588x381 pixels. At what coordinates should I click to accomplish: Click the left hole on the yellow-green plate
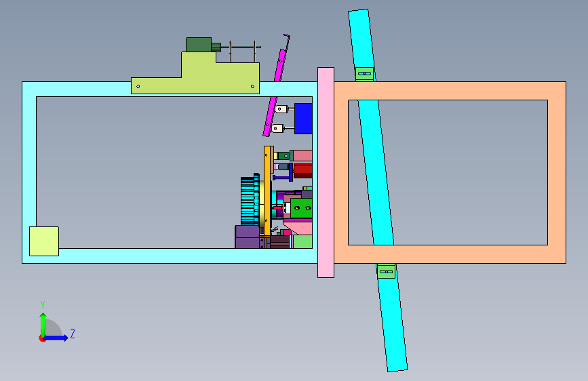138,87
